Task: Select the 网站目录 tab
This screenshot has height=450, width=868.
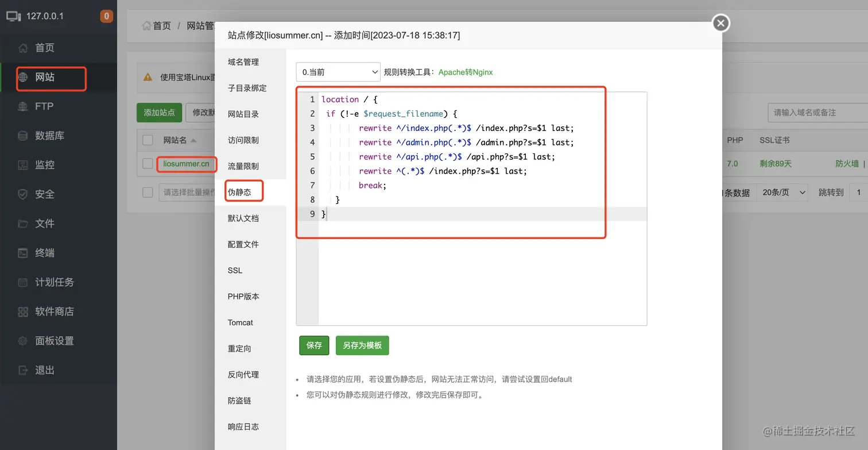Action: click(250, 114)
